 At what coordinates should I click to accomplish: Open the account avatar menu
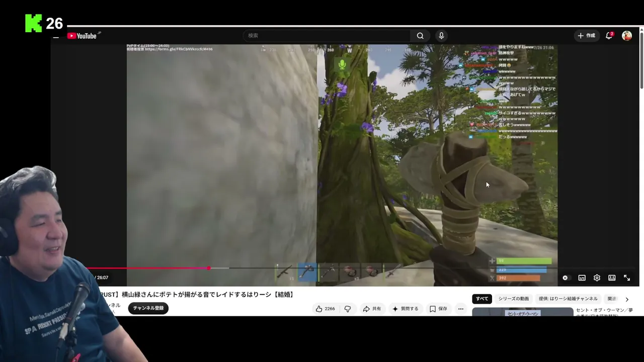click(627, 36)
